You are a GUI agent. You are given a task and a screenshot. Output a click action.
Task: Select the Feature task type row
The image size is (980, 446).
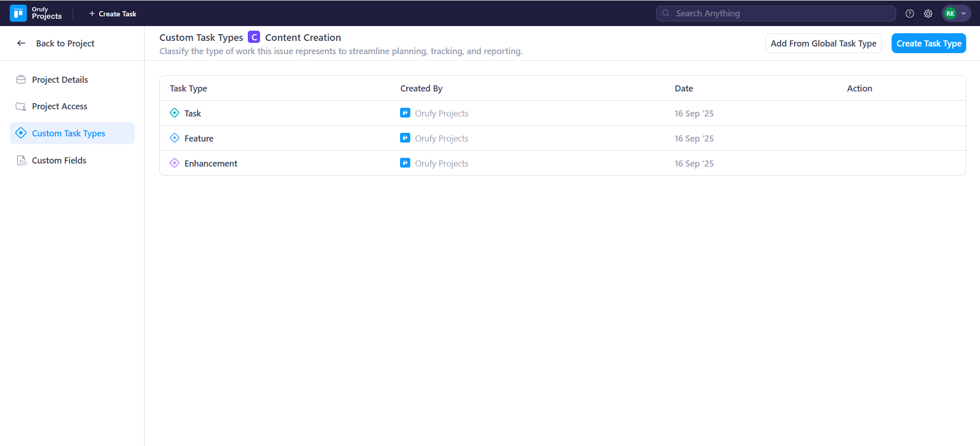coord(199,138)
